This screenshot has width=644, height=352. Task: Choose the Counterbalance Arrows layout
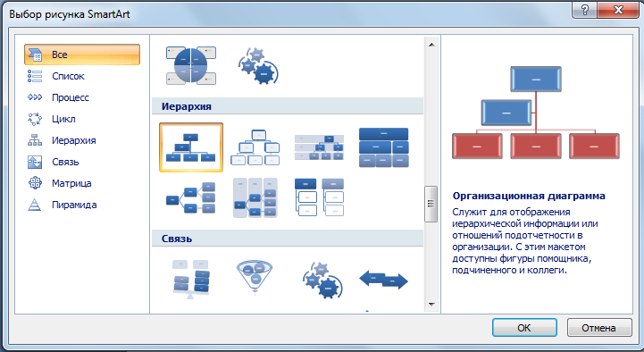click(x=383, y=281)
